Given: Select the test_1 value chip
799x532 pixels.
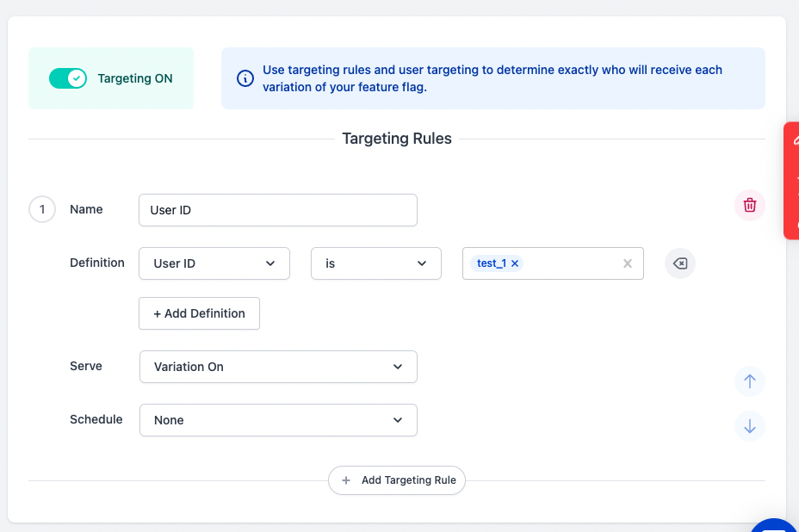Looking at the screenshot, I should tap(491, 263).
